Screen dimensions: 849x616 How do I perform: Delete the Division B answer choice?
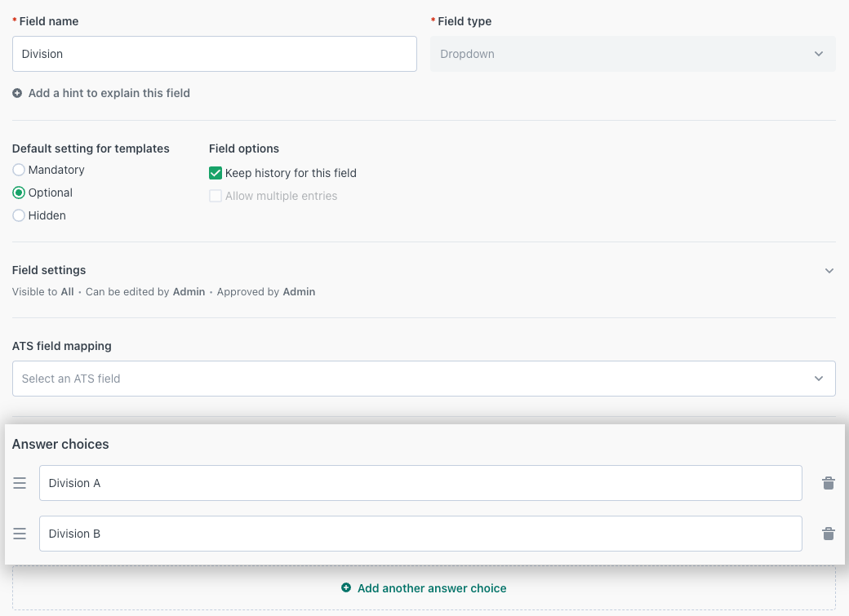[829, 534]
